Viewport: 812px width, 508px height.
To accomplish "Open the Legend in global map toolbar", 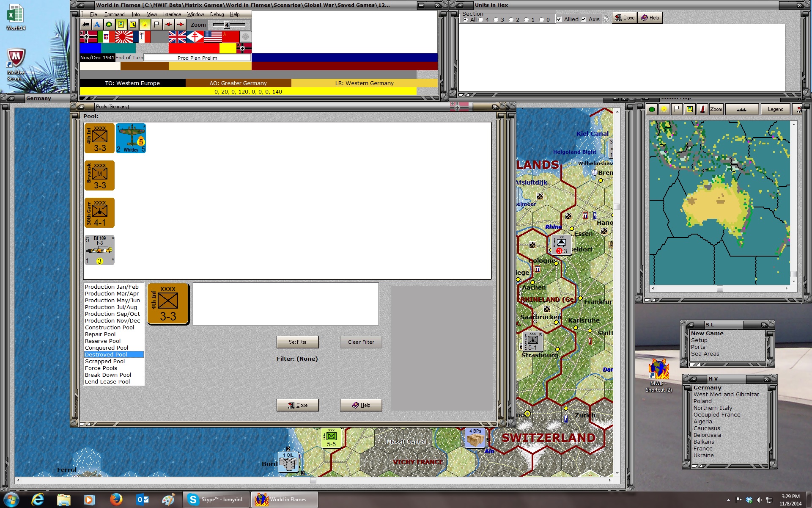I will [x=775, y=109].
